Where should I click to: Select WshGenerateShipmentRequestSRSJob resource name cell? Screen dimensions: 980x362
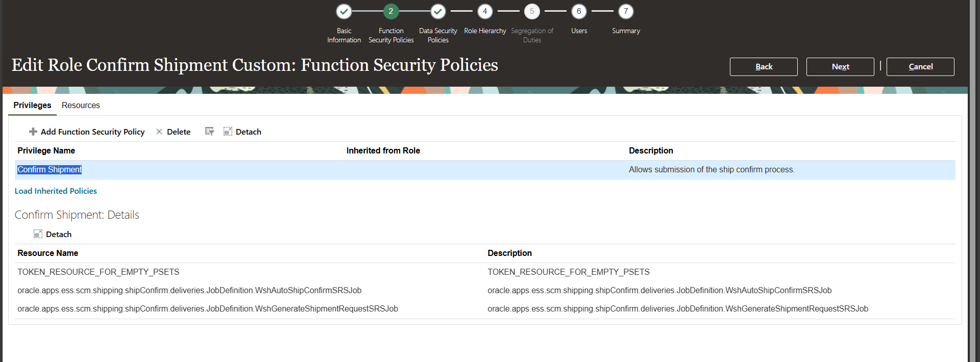208,308
